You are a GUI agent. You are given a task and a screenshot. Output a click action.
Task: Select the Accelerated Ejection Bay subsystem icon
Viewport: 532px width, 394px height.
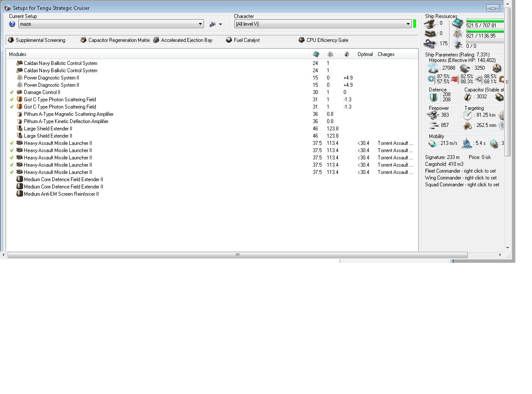pos(156,40)
